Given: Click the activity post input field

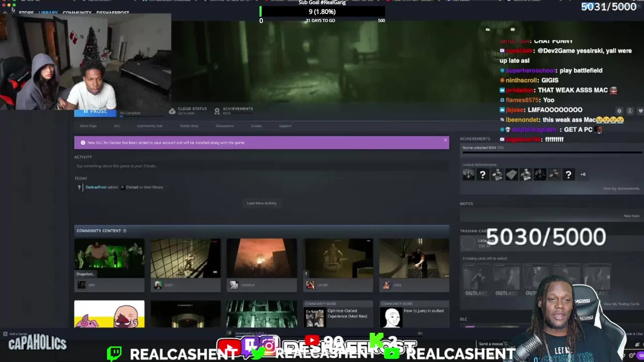Looking at the screenshot, I should point(262,166).
